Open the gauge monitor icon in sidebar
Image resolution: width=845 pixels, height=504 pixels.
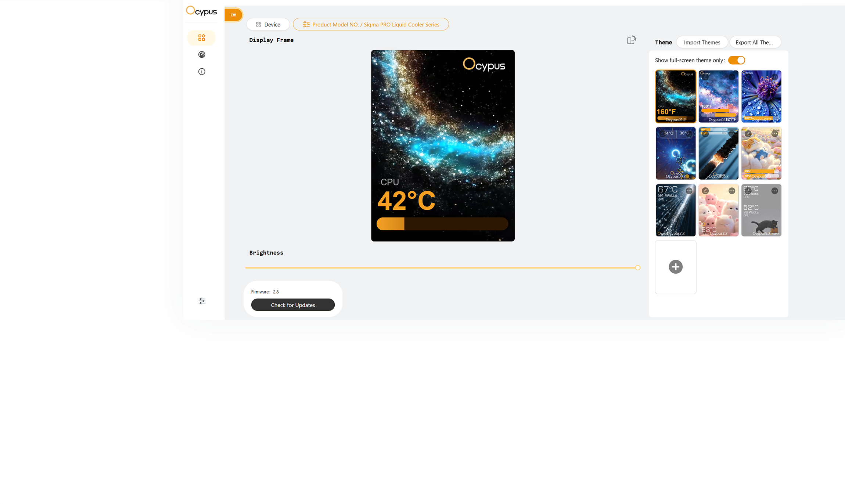pyautogui.click(x=201, y=55)
